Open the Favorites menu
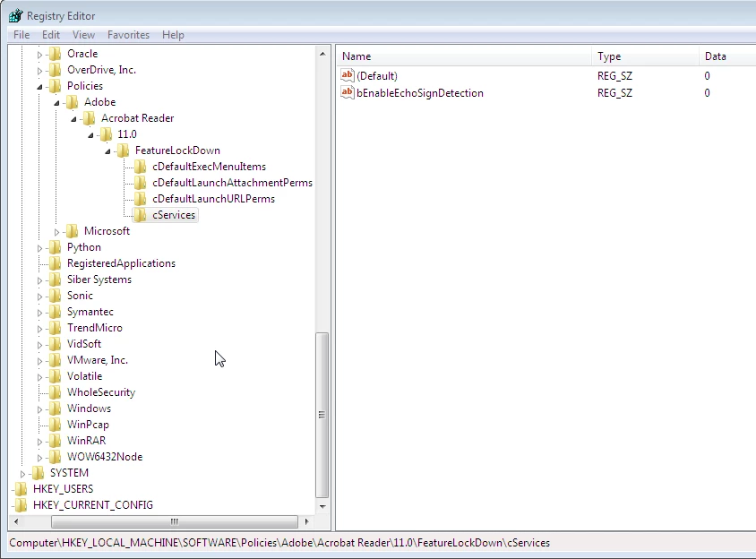Image resolution: width=756 pixels, height=559 pixels. (128, 35)
